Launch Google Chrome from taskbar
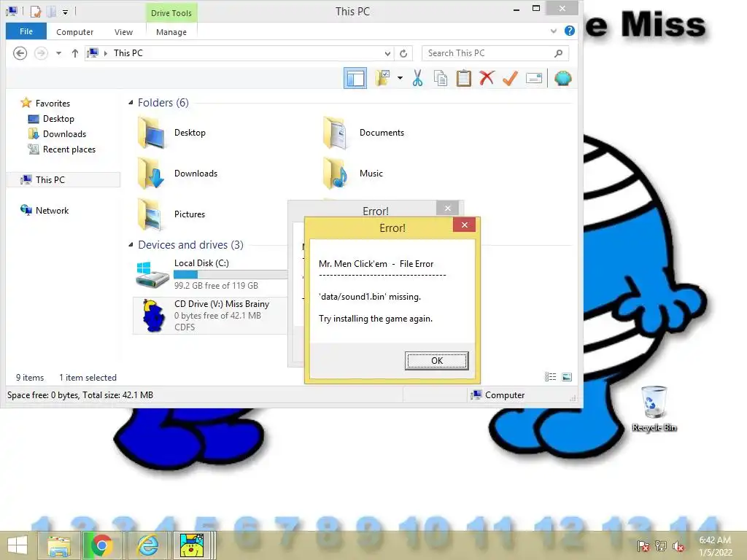Screen dimensions: 747x560 point(101,545)
